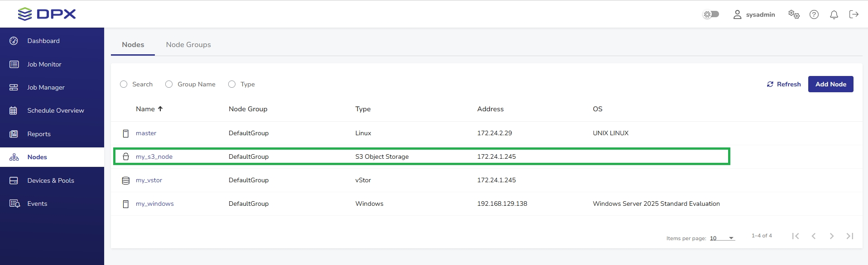Open Job Monitor from the sidebar
The height and width of the screenshot is (265, 868).
coord(44,64)
